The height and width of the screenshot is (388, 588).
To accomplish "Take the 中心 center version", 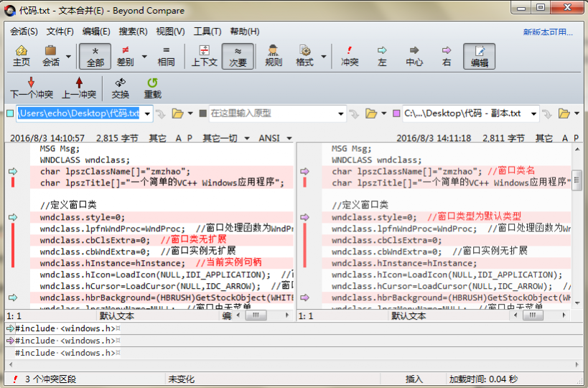I will (414, 56).
